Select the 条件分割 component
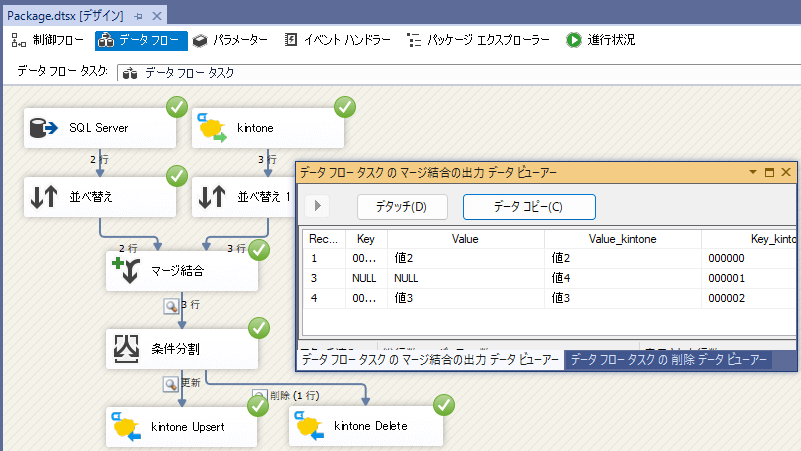This screenshot has width=801, height=451. pyautogui.click(x=182, y=349)
